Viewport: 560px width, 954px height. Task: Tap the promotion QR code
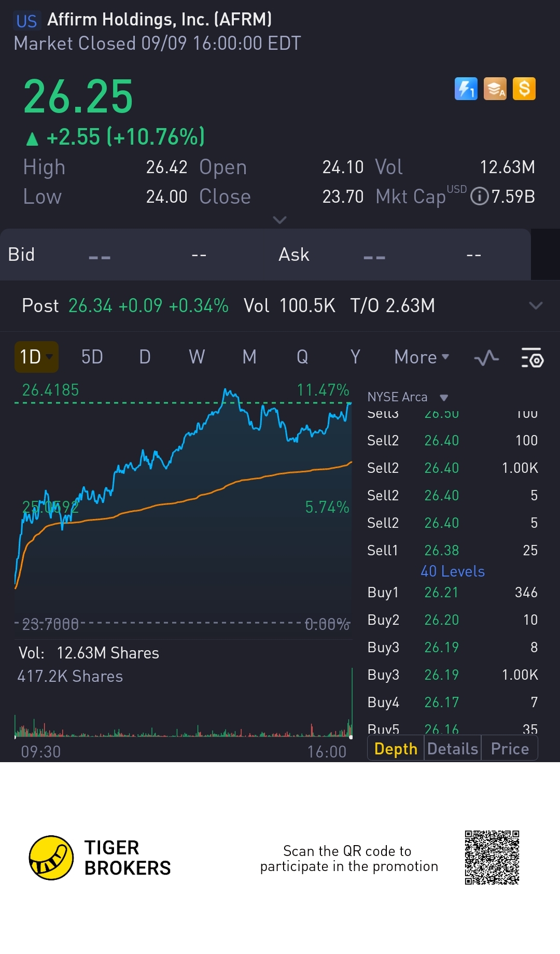pyautogui.click(x=492, y=858)
